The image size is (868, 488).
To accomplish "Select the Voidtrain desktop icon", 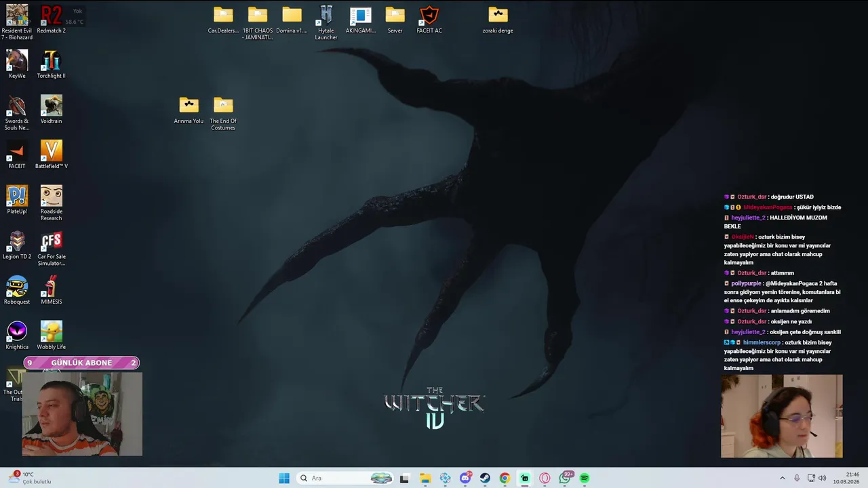I will tap(52, 109).
